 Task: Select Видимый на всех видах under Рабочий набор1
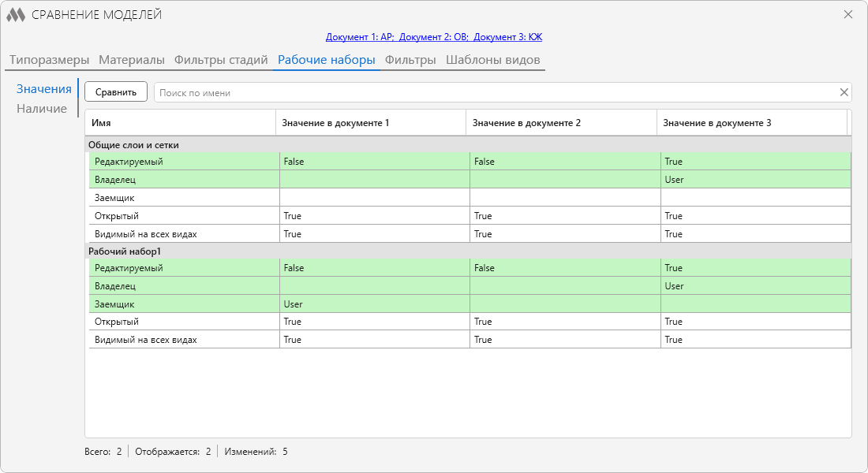click(x=470, y=340)
